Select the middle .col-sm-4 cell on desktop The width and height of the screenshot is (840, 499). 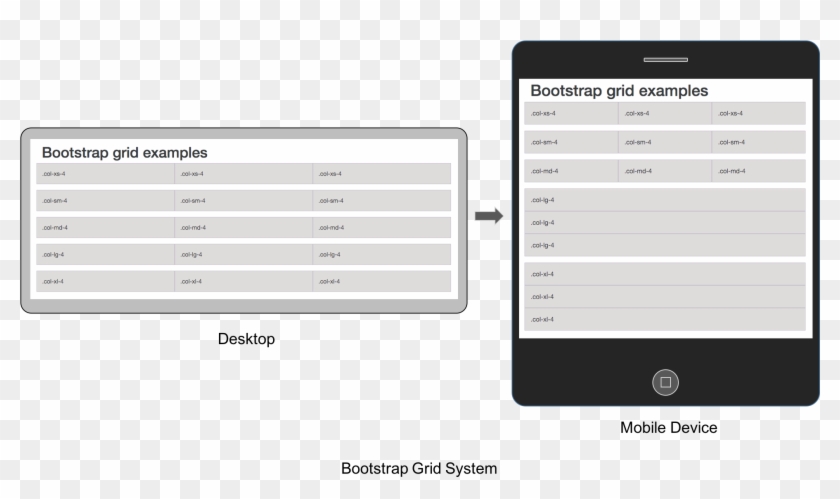click(x=243, y=201)
